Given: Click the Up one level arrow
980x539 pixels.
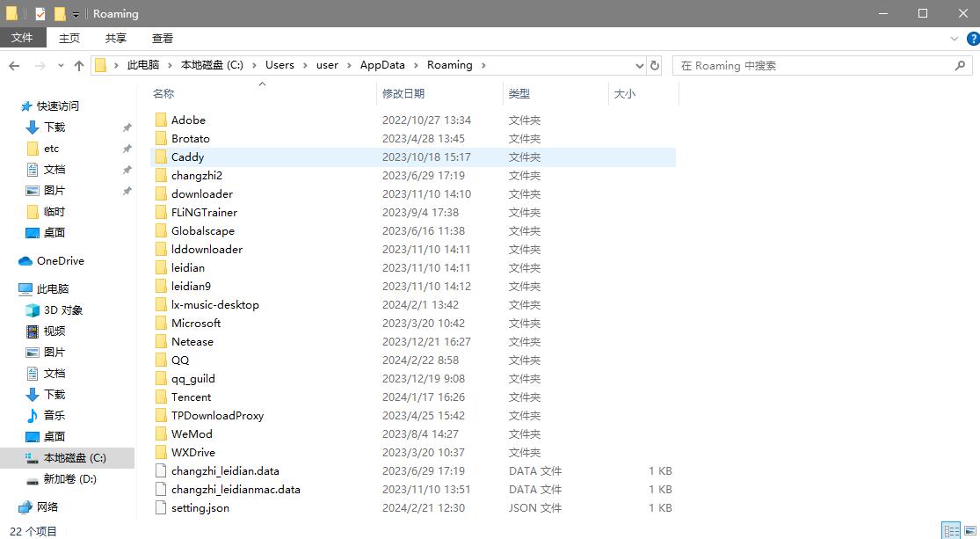Looking at the screenshot, I should pyautogui.click(x=79, y=66).
